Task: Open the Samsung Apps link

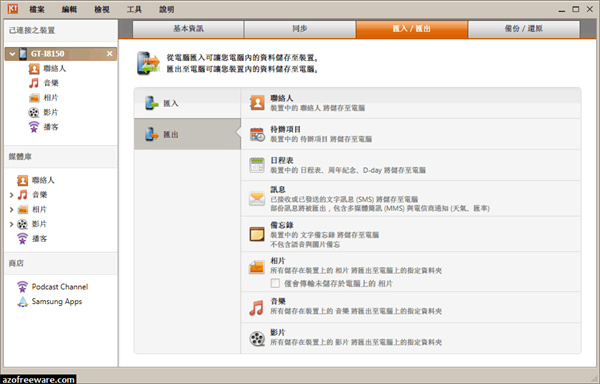Action: tap(57, 302)
